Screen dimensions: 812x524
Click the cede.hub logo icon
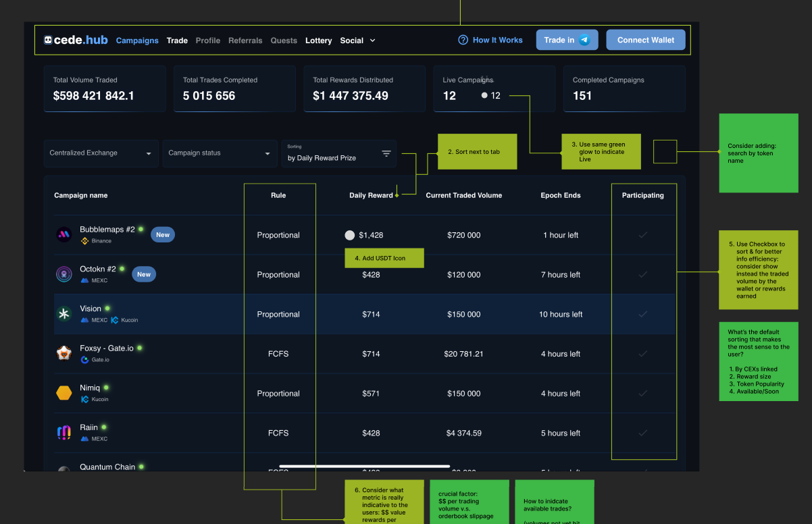click(x=49, y=40)
